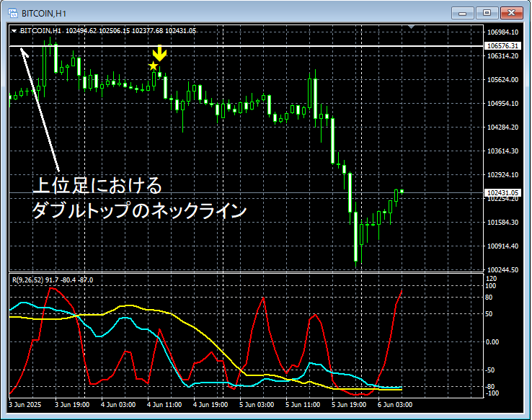Minimize the BITCOIN,H1 chart window
Image resolution: width=532 pixels, height=420 pixels.
pos(462,13)
